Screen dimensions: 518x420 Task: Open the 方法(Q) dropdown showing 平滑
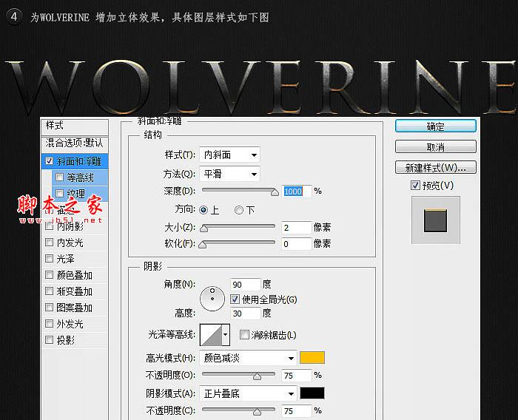tap(229, 174)
